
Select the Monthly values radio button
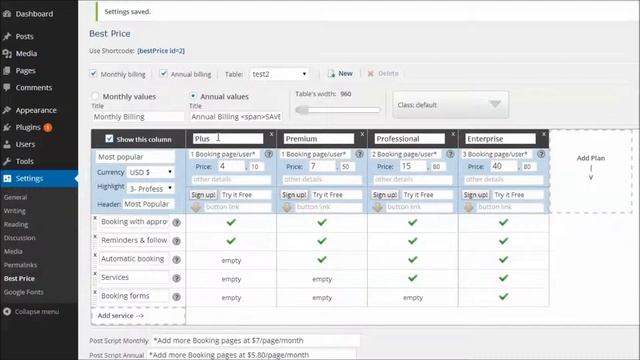coord(95,96)
